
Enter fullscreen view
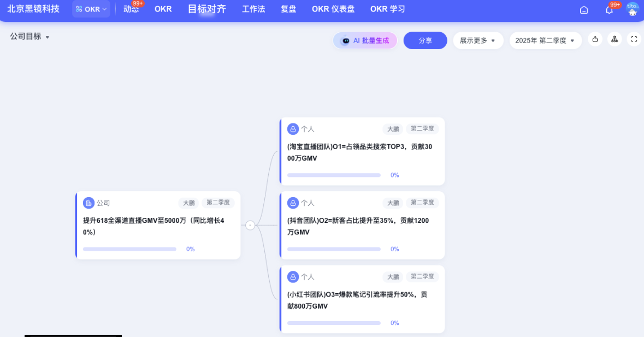(x=634, y=39)
